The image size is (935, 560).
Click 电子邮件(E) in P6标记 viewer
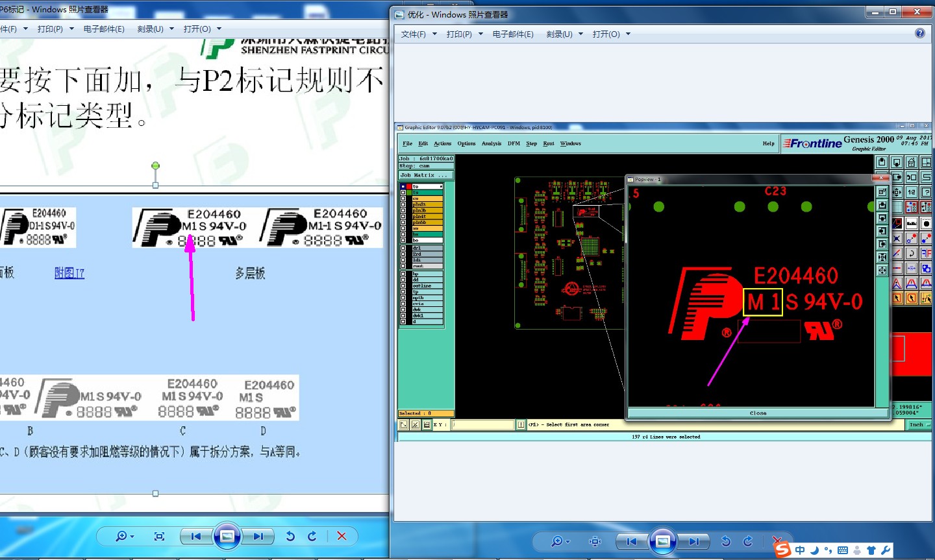[x=104, y=29]
